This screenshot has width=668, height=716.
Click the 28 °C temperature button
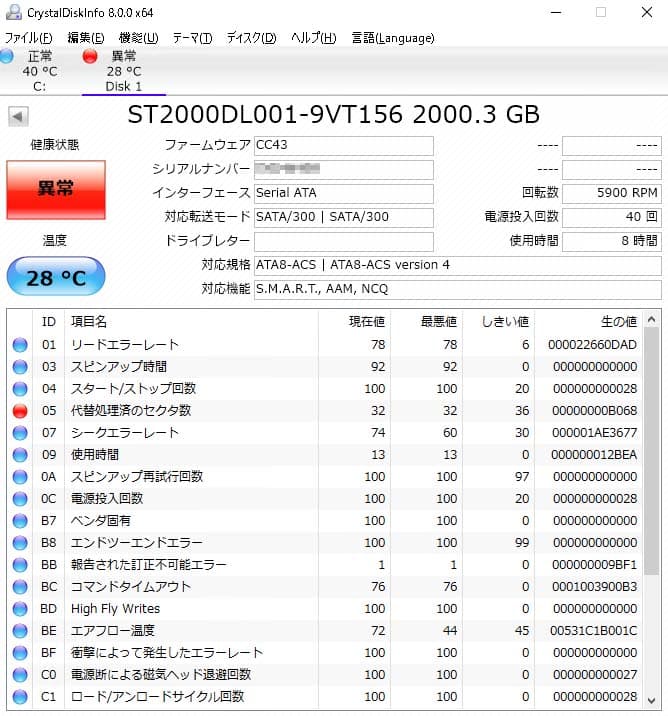click(x=55, y=277)
